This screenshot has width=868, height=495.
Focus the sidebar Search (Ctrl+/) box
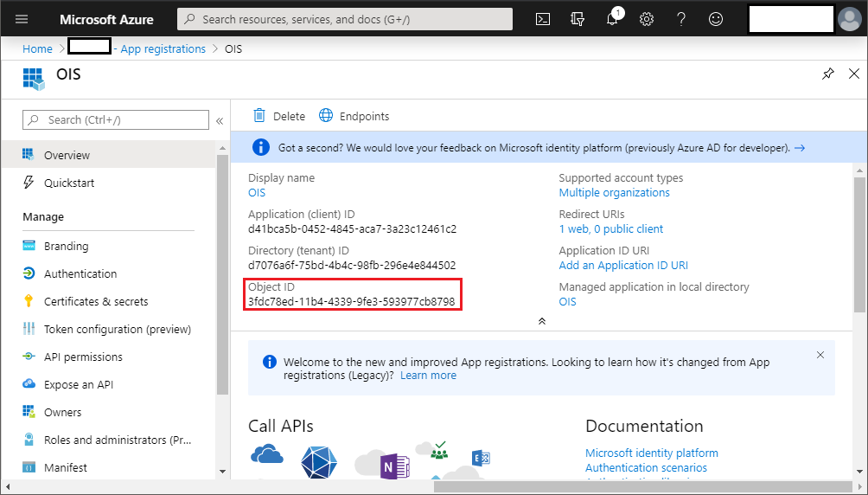click(x=116, y=119)
